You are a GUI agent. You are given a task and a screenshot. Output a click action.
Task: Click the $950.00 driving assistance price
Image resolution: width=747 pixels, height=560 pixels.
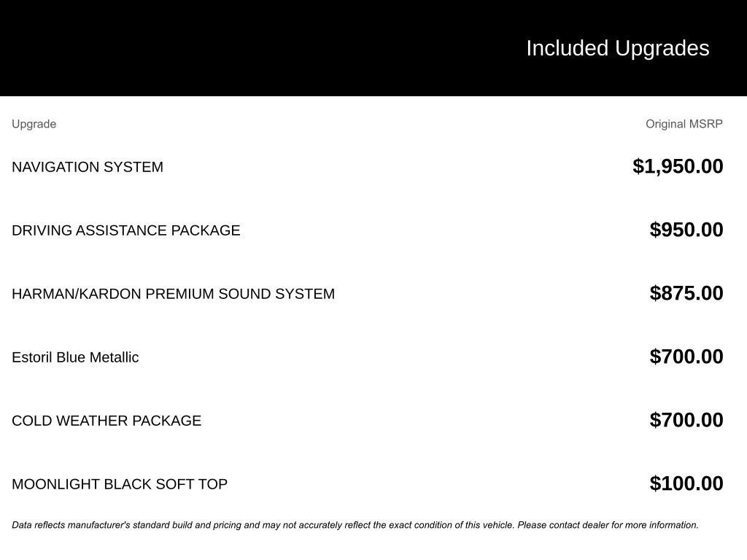pyautogui.click(x=686, y=230)
